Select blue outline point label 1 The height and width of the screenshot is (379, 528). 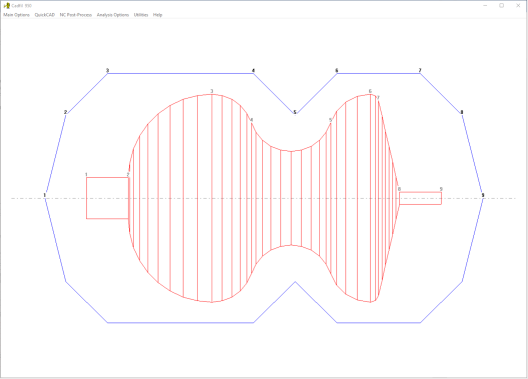pyautogui.click(x=44, y=195)
